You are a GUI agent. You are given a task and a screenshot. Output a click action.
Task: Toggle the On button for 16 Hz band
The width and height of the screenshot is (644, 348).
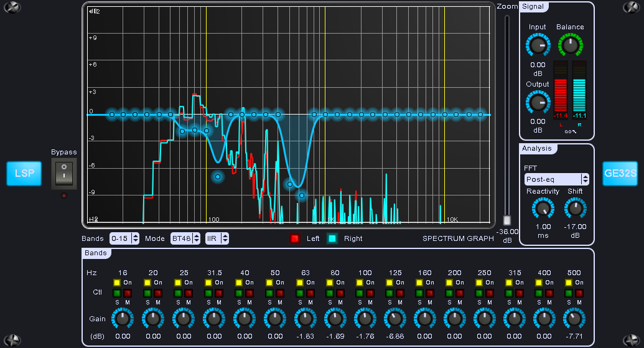[x=117, y=283]
